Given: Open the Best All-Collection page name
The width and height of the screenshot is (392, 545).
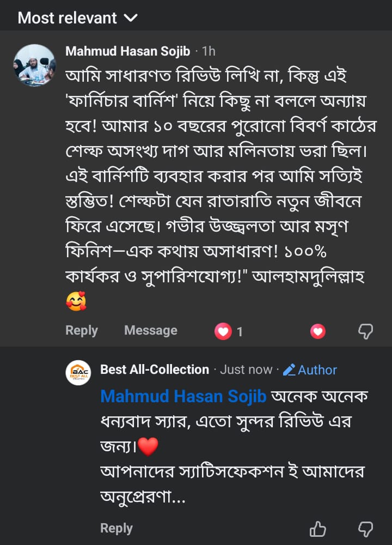Looking at the screenshot, I should [155, 370].
